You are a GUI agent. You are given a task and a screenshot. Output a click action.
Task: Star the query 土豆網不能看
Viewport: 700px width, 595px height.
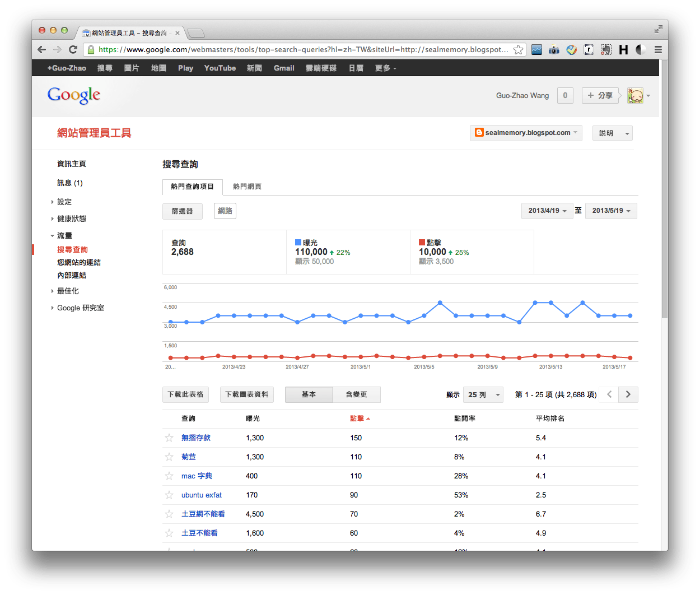[x=169, y=514]
